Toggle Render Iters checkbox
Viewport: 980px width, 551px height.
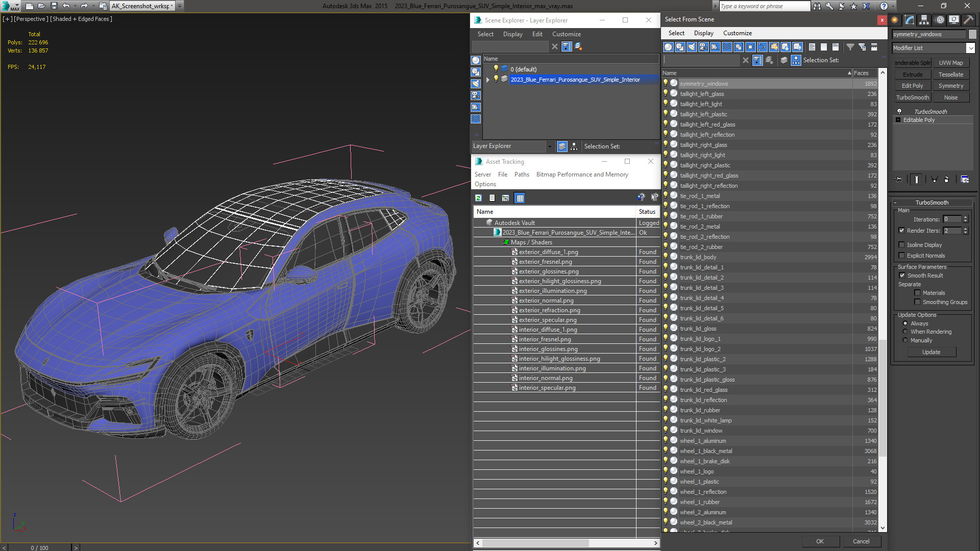(902, 231)
